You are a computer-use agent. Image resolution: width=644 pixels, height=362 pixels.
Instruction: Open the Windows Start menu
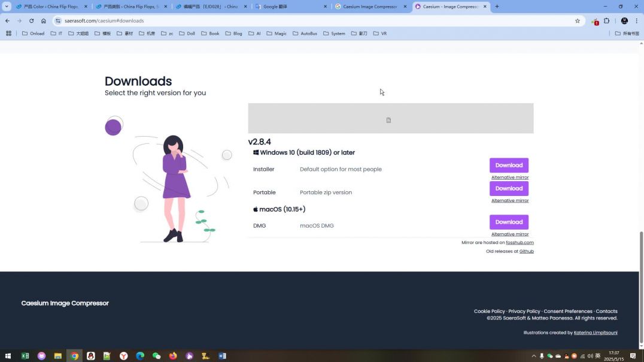pos(8,356)
